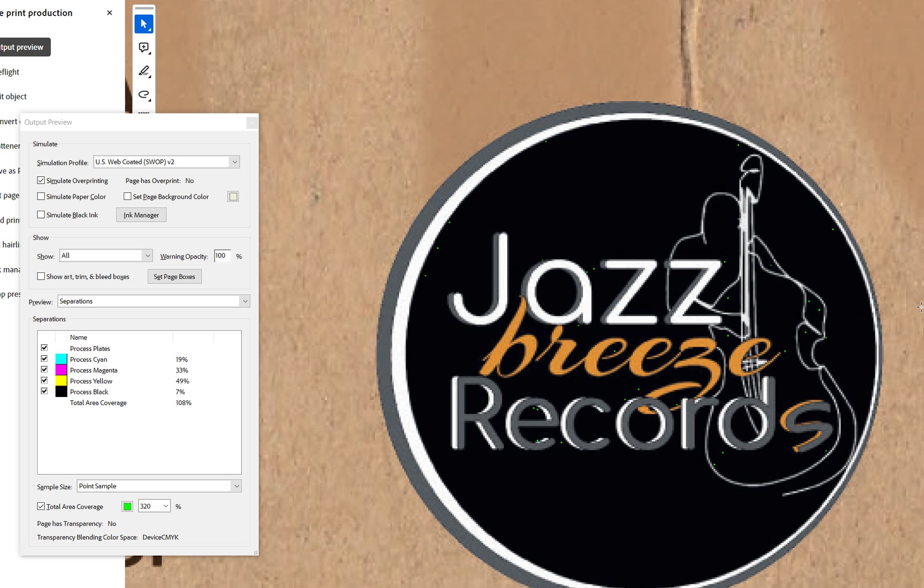Activate the highlighter pen tool
The width and height of the screenshot is (924, 588).
coord(143,71)
